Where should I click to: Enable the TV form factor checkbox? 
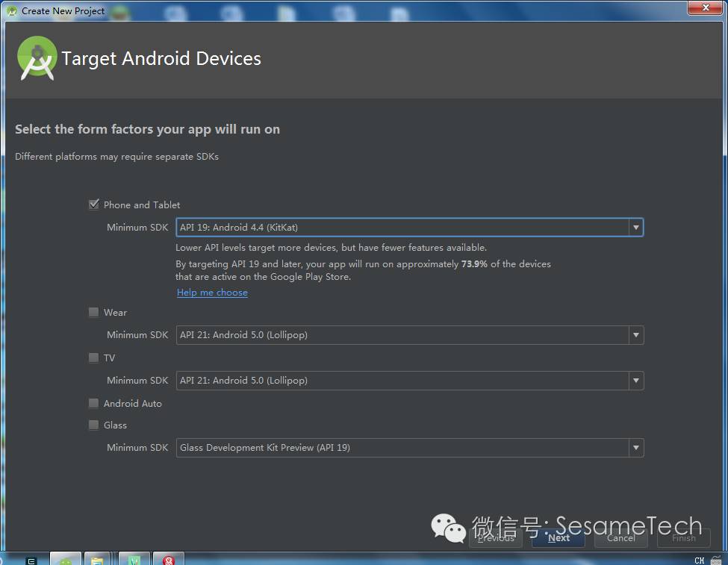point(94,358)
